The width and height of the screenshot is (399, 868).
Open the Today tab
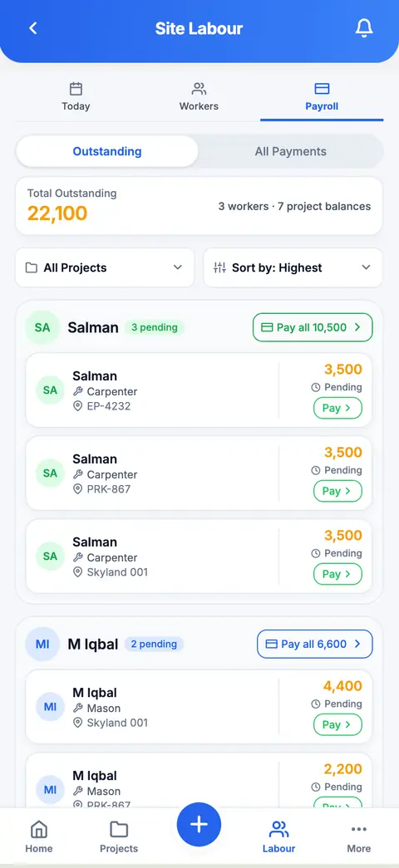coord(76,97)
